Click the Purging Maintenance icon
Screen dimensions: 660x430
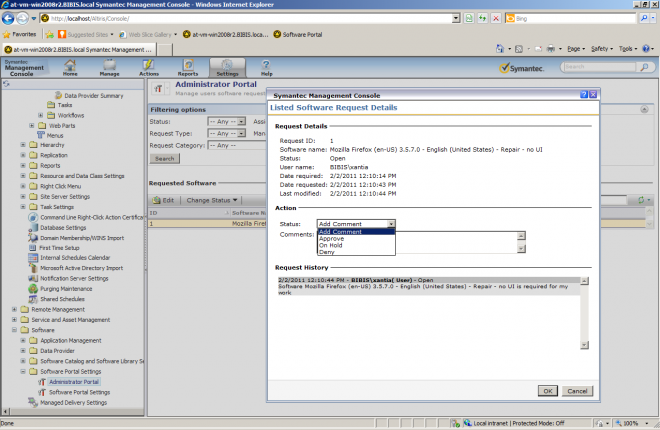pyautogui.click(x=33, y=289)
